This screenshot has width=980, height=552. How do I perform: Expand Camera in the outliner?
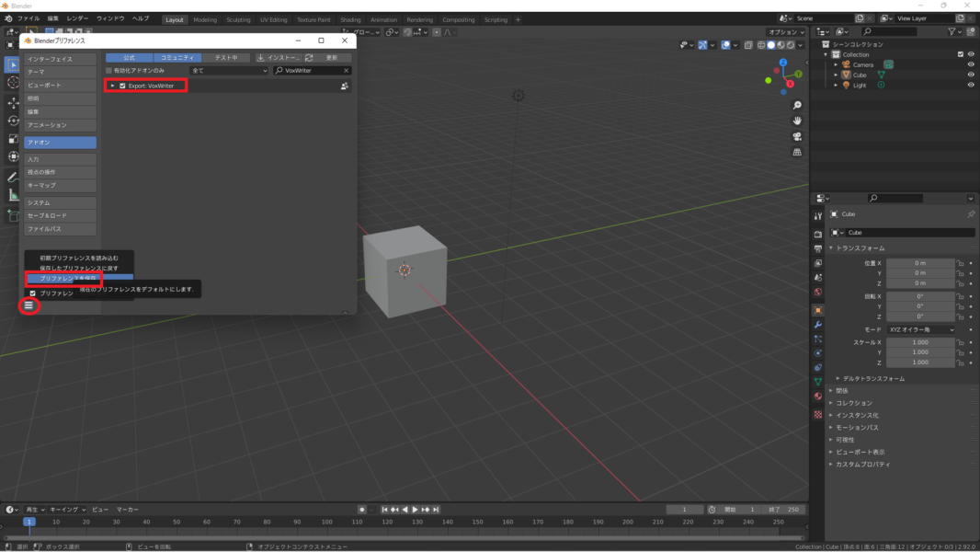[837, 64]
